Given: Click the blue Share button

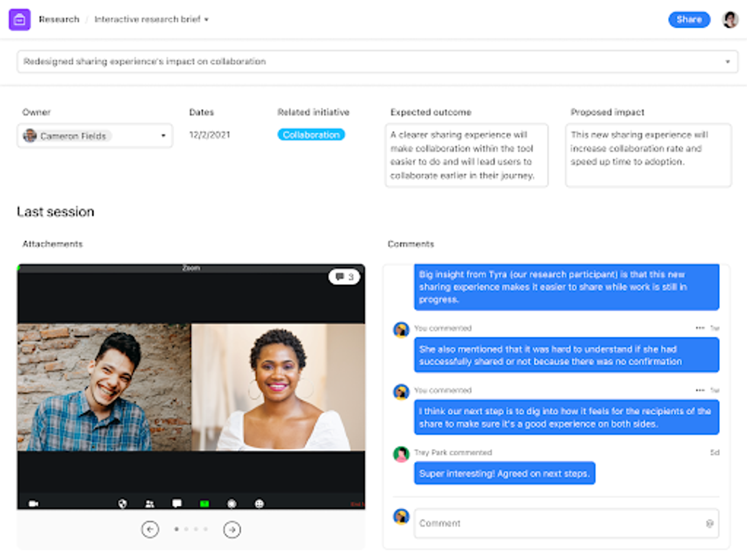Looking at the screenshot, I should pyautogui.click(x=689, y=20).
